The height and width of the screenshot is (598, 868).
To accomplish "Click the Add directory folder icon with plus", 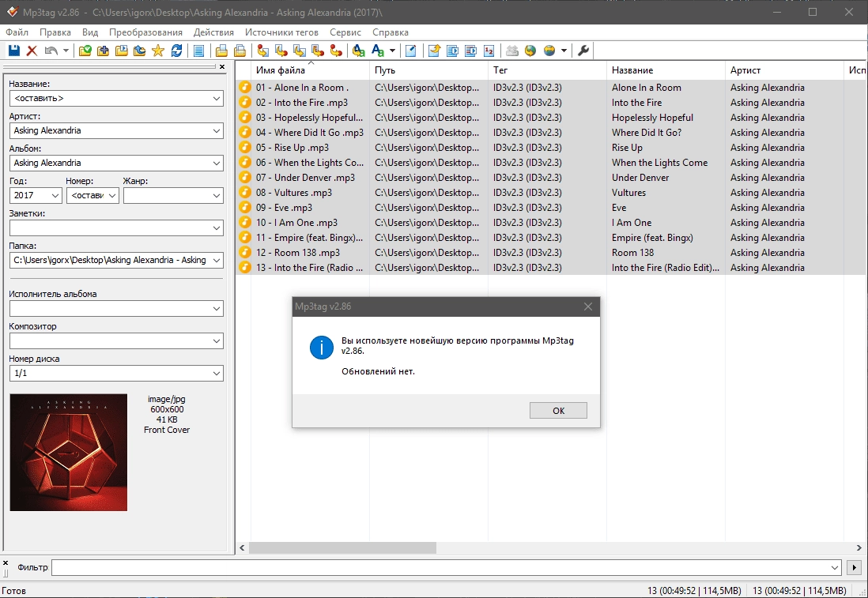I will [104, 51].
